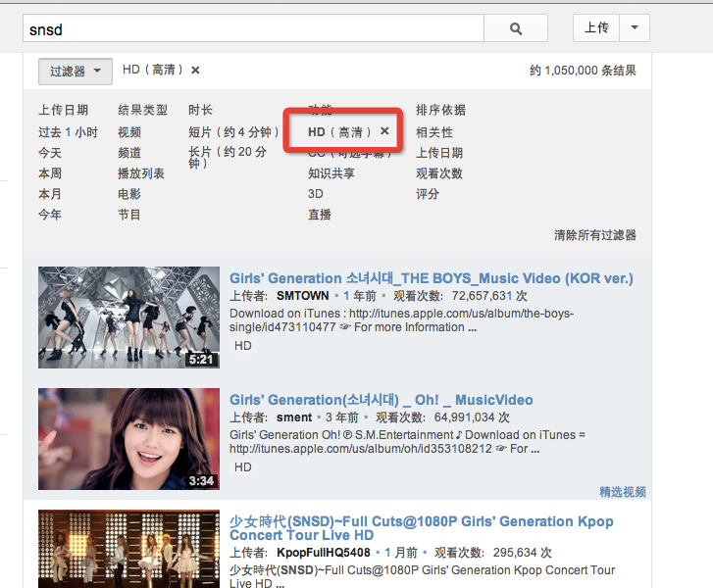The height and width of the screenshot is (588, 713).
Task: Expand the arrow next to 上传 button
Action: point(635,28)
